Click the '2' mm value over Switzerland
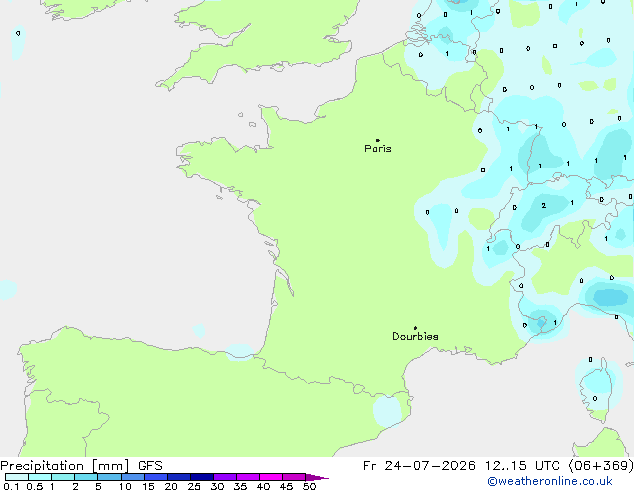The image size is (634, 490). [544, 205]
